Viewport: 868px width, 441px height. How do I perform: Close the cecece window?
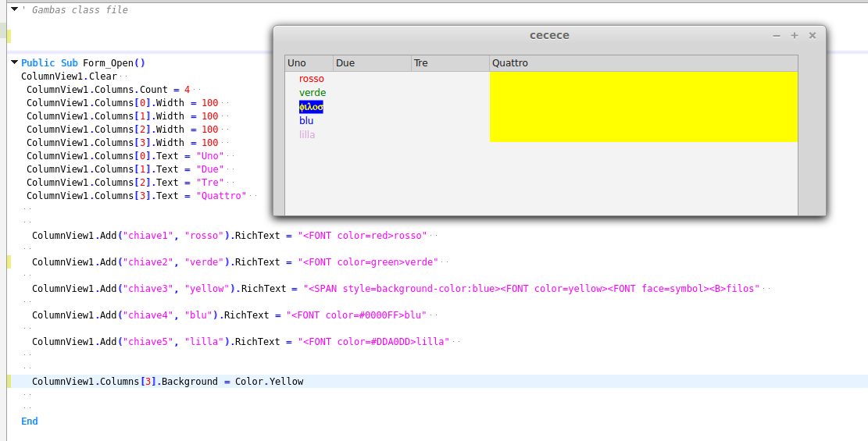click(812, 35)
